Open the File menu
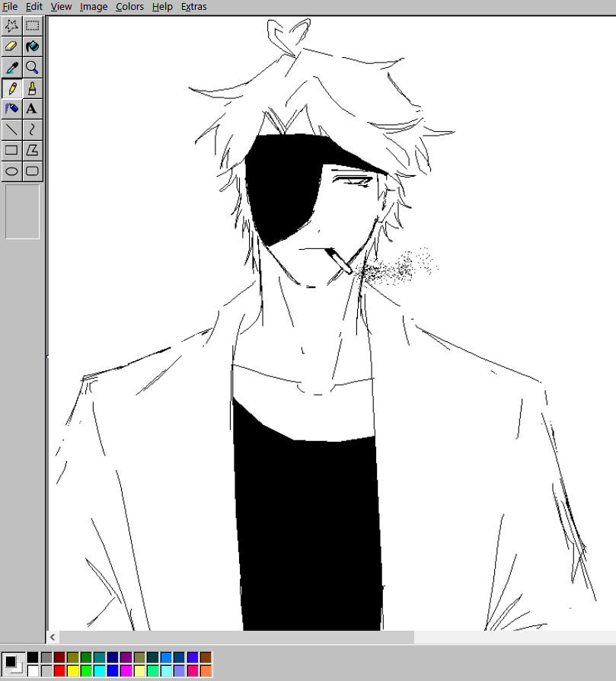The image size is (616, 681). (x=10, y=7)
